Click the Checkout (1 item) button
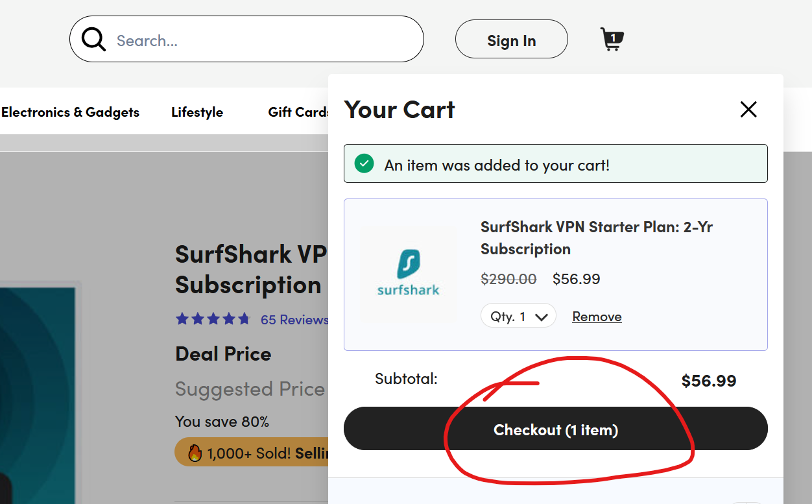This screenshot has height=504, width=812. (555, 429)
